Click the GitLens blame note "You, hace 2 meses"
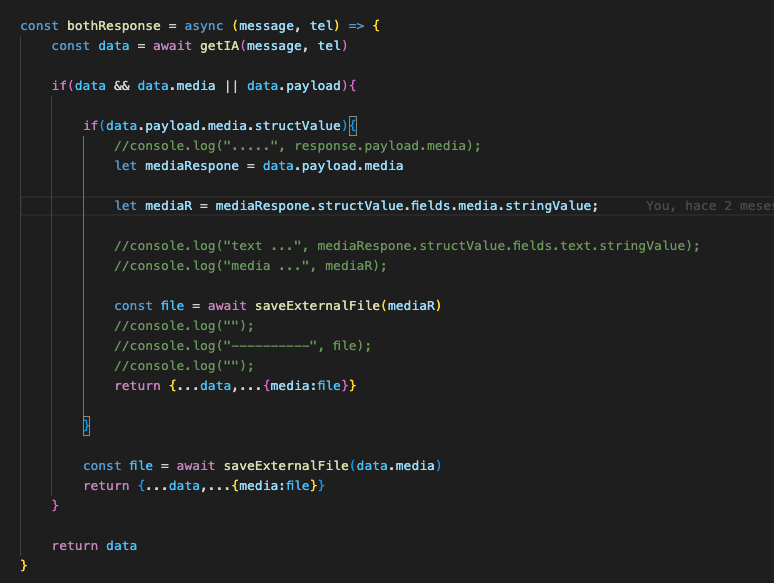 tap(709, 206)
